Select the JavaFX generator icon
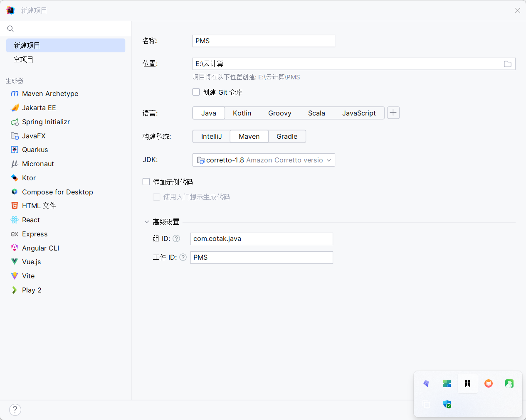The width and height of the screenshot is (526, 420). [15, 136]
